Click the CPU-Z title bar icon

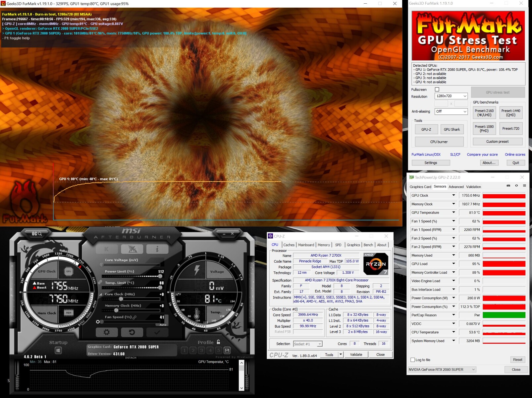point(270,236)
